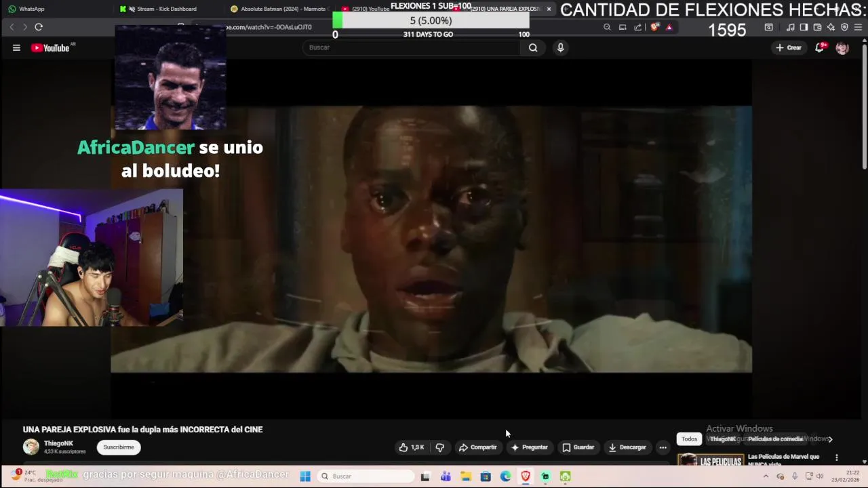Click the video player frame
This screenshot has height=488, width=868.
[x=431, y=239]
